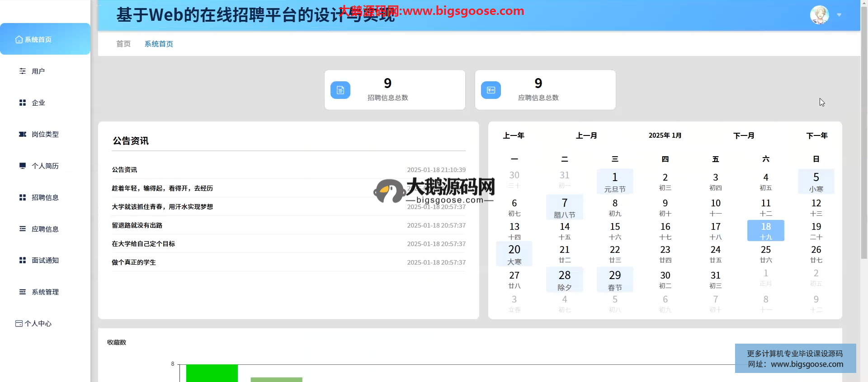Click the monitor icon next to 个人简历
This screenshot has width=868, height=382.
pos(23,166)
